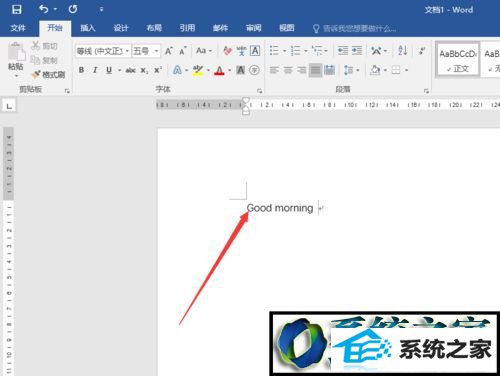This screenshot has width=500, height=376.
Task: Switch to the 视图 tab
Action: [287, 28]
